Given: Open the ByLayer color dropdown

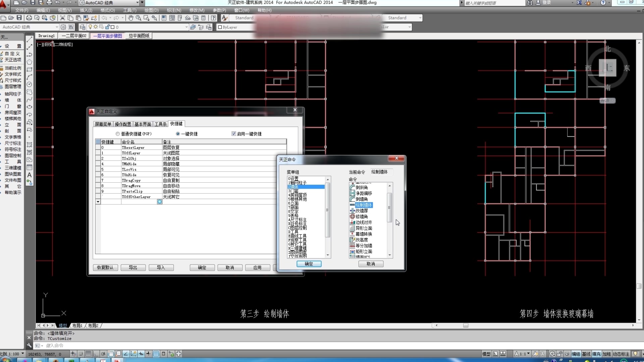Looking at the screenshot, I should point(236,27).
